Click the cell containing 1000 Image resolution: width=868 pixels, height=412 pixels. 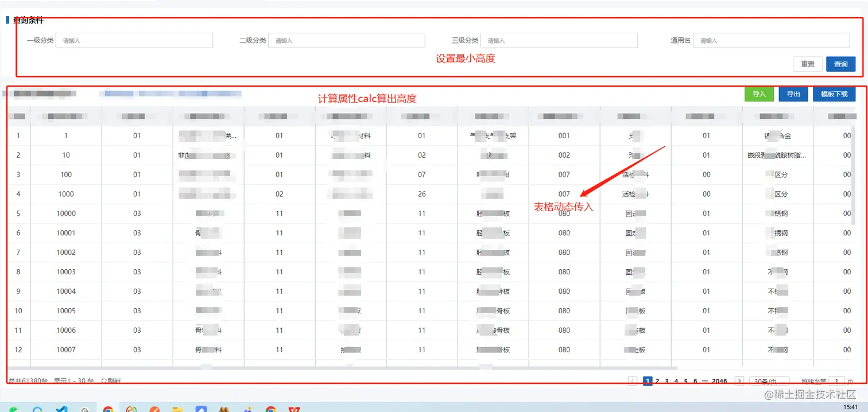point(66,194)
